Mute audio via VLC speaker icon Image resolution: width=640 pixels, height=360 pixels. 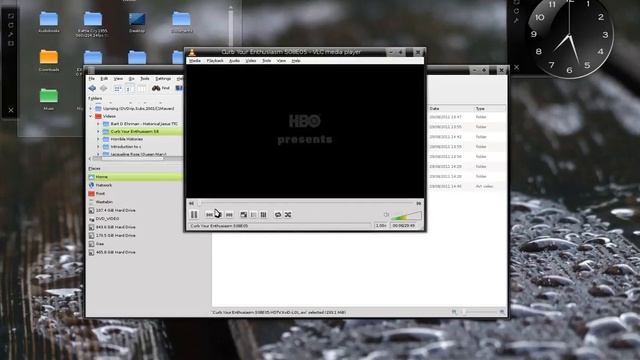(x=387, y=214)
